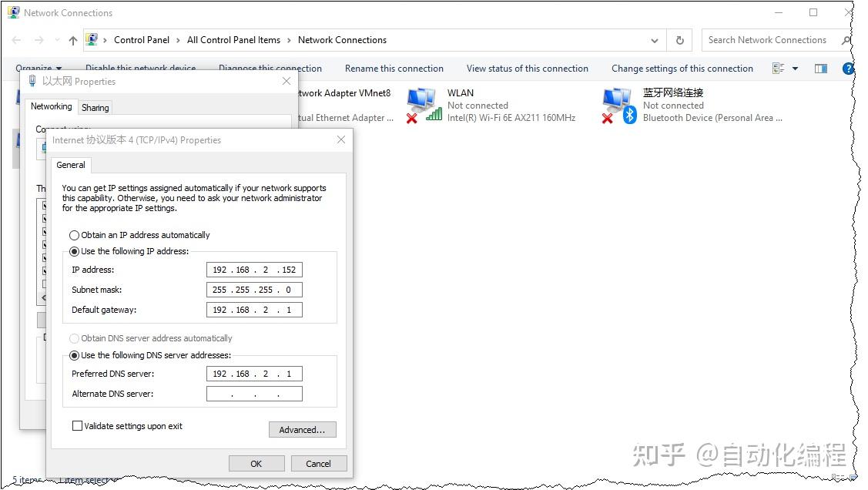The image size is (868, 490).
Task: Open the Advanced TCP/IP settings
Action: (302, 429)
